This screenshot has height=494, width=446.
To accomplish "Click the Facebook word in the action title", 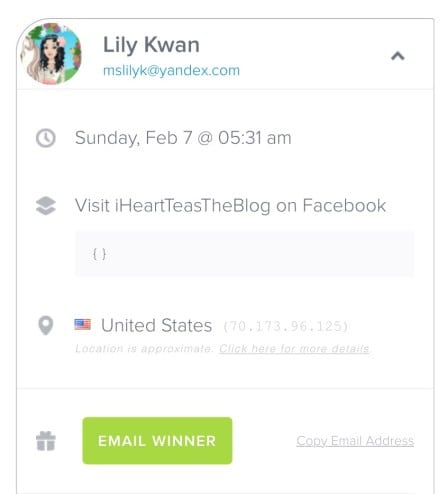I will point(344,205).
